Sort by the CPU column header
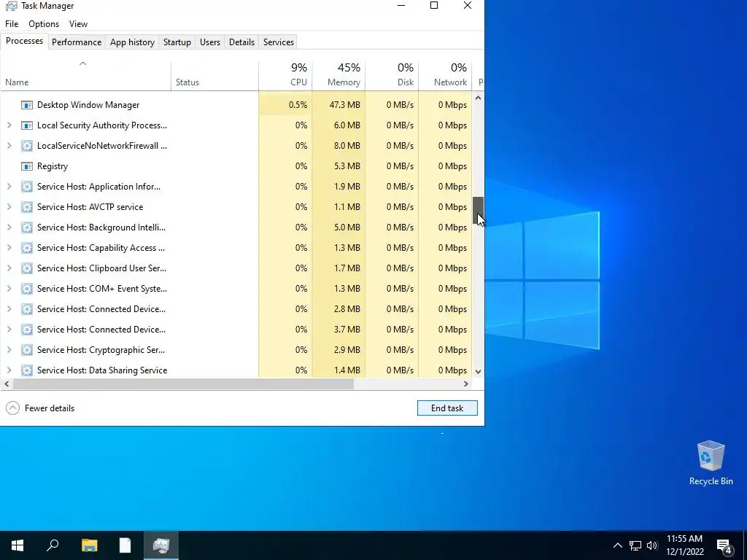 click(285, 75)
